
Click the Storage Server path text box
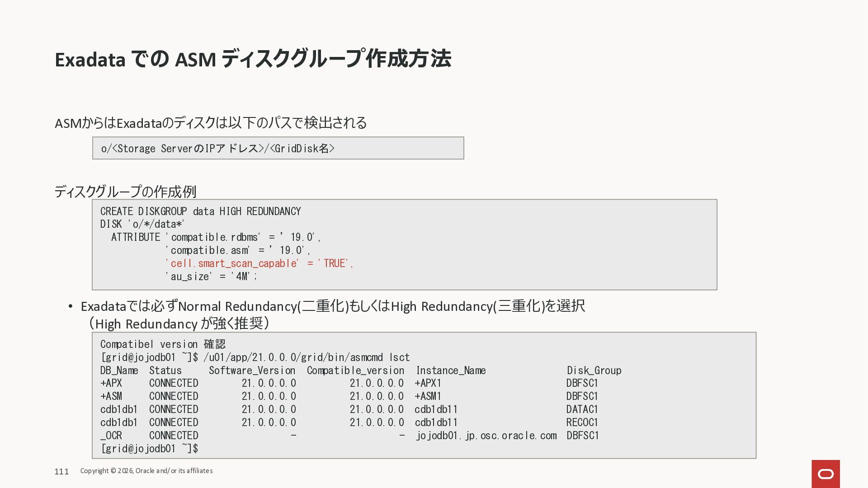coord(278,148)
